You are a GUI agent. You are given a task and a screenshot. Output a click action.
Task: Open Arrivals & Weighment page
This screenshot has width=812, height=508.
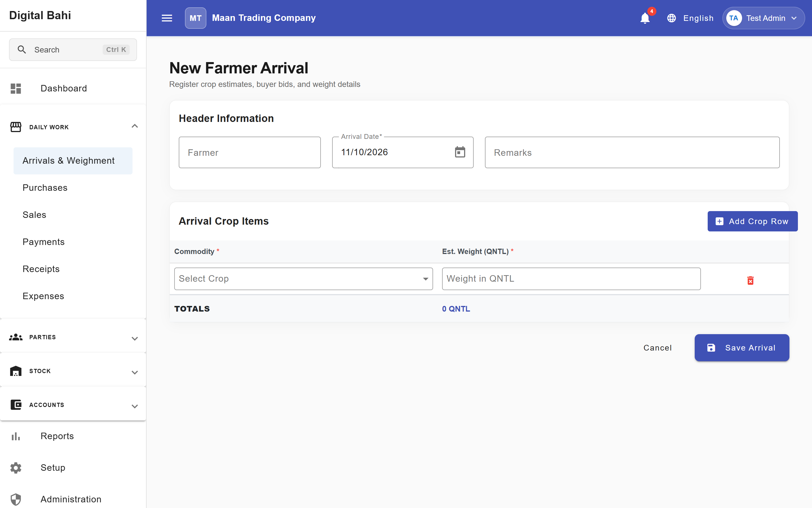click(x=73, y=161)
